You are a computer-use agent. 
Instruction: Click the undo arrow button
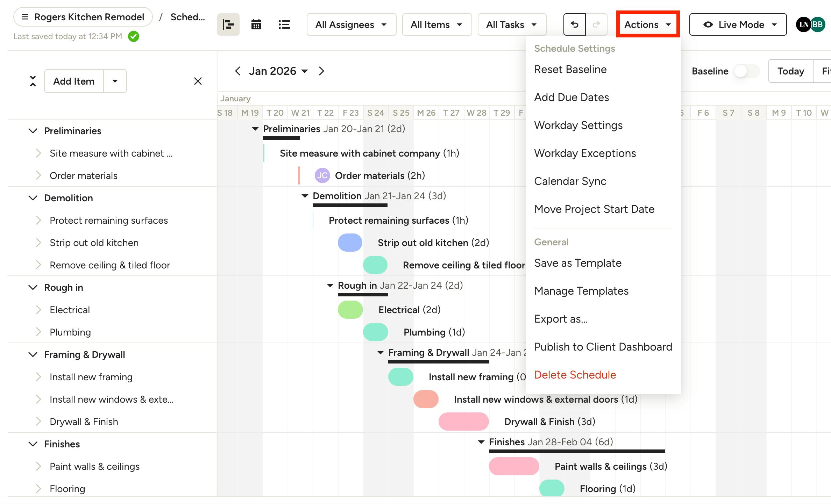[574, 24]
